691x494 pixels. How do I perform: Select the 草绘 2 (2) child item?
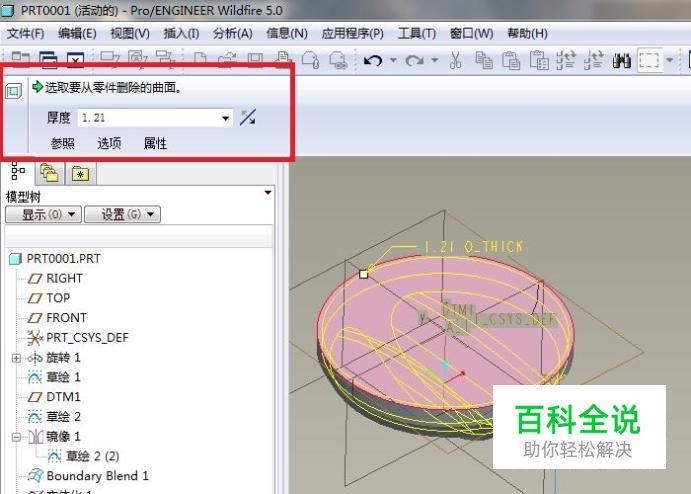(x=93, y=456)
